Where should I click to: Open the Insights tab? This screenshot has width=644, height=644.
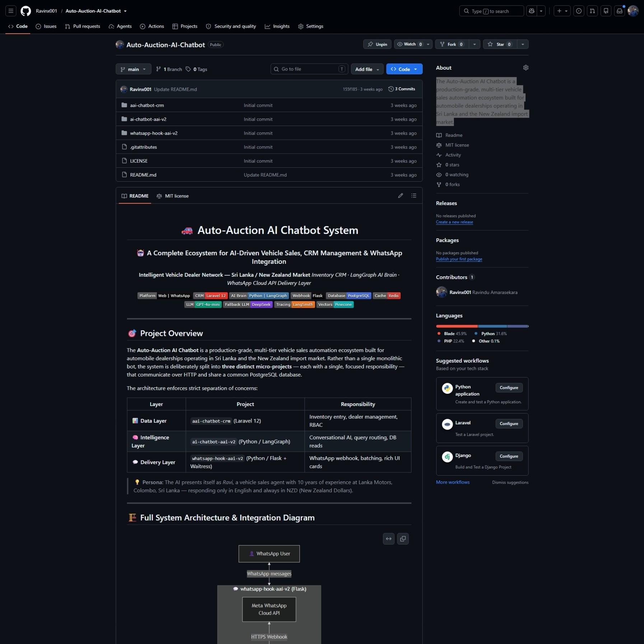(277, 26)
